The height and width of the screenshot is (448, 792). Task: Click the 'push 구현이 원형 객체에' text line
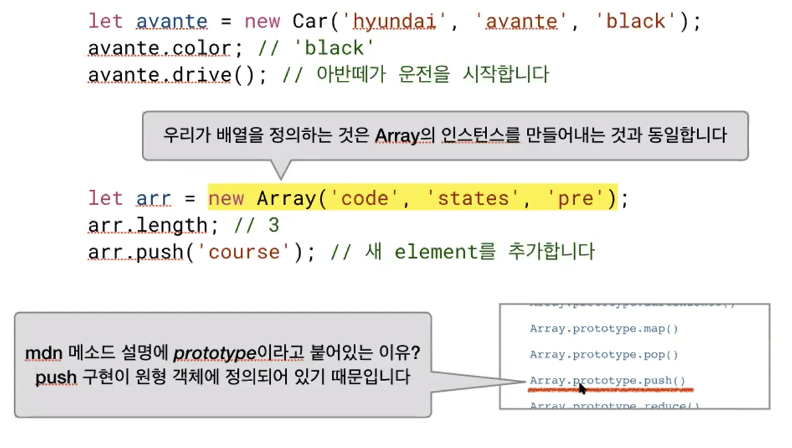pos(223,377)
